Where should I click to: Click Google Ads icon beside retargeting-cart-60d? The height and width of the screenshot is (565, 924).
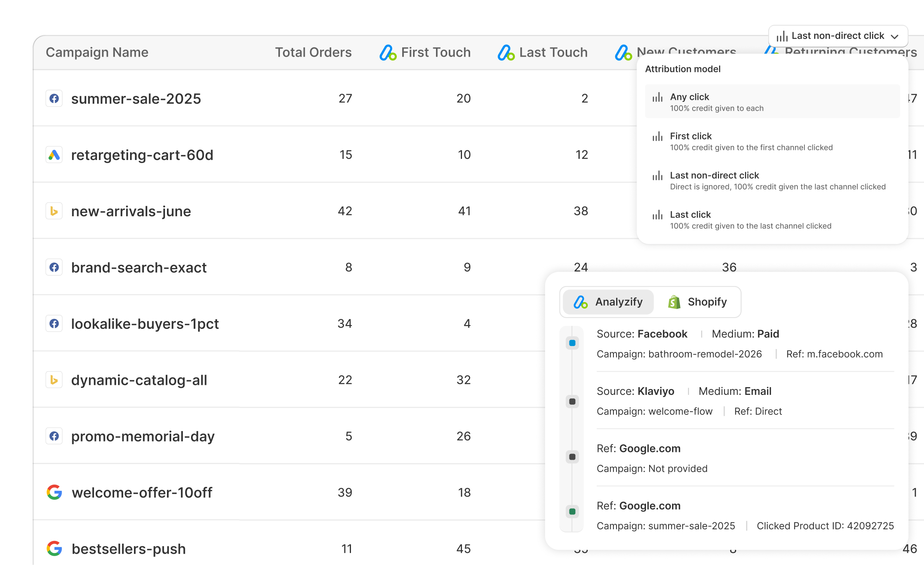coord(54,155)
